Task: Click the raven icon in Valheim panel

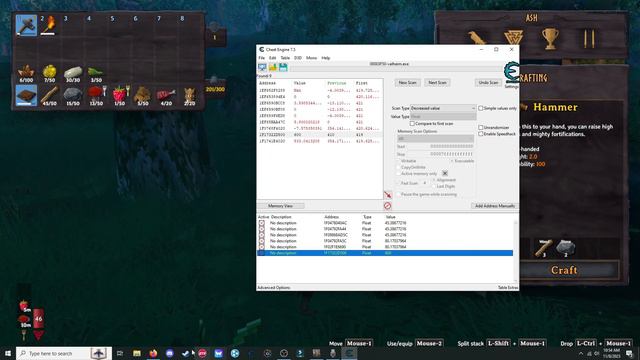Action: pos(477,39)
